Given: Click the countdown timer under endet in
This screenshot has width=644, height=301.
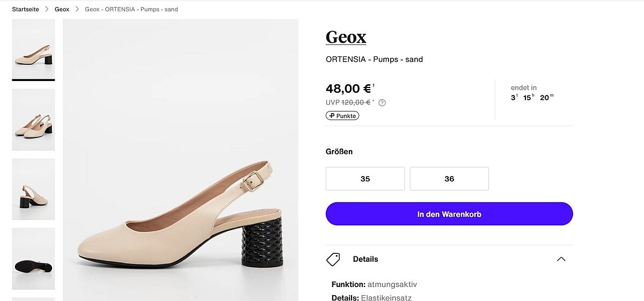Looking at the screenshot, I should (x=532, y=98).
